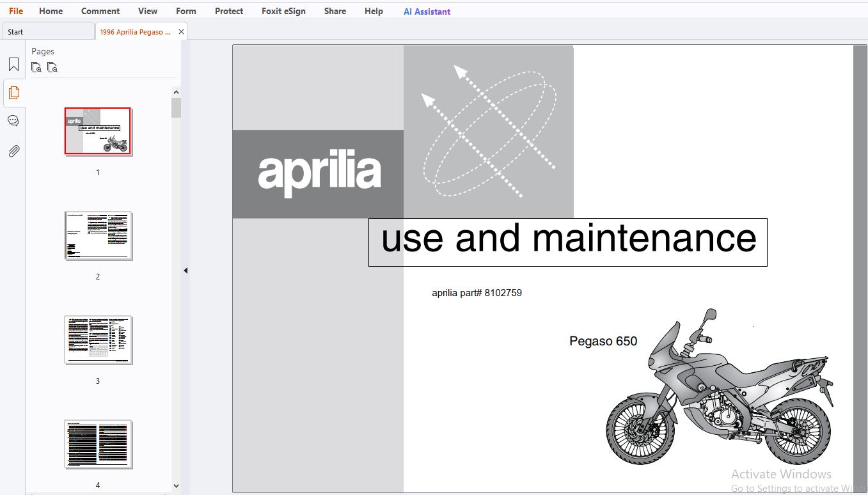Viewport: 868px width, 495px height.
Task: Click the motorcycle illustration on the page
Action: [720, 387]
